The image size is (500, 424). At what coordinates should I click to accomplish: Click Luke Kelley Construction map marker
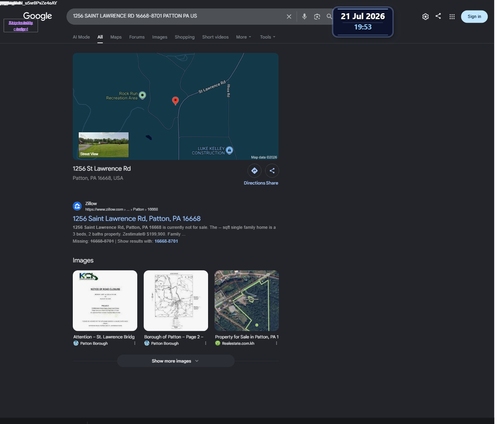pyautogui.click(x=229, y=150)
